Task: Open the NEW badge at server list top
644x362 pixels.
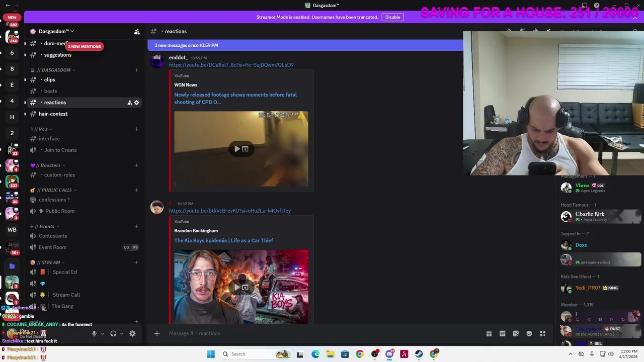Action: [x=12, y=17]
